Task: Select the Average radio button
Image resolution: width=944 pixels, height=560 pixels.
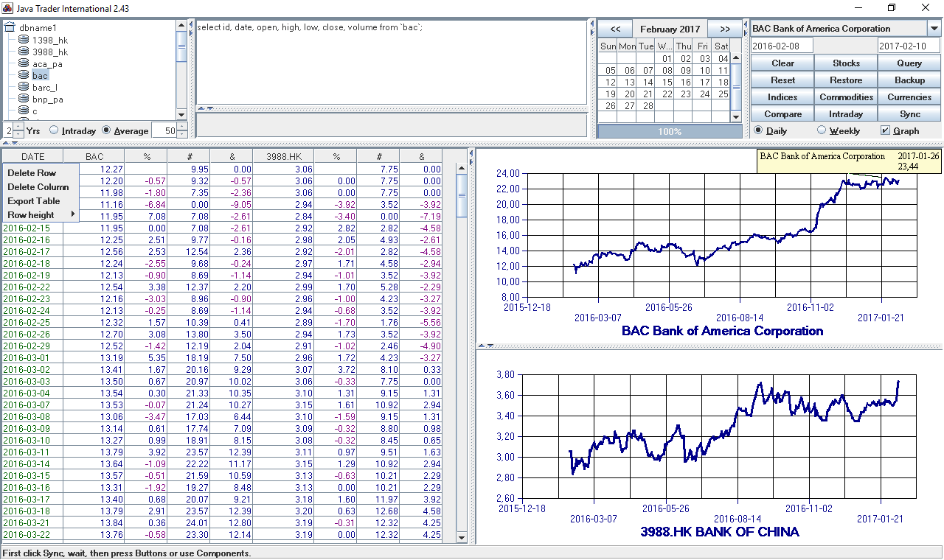Action: coord(106,130)
